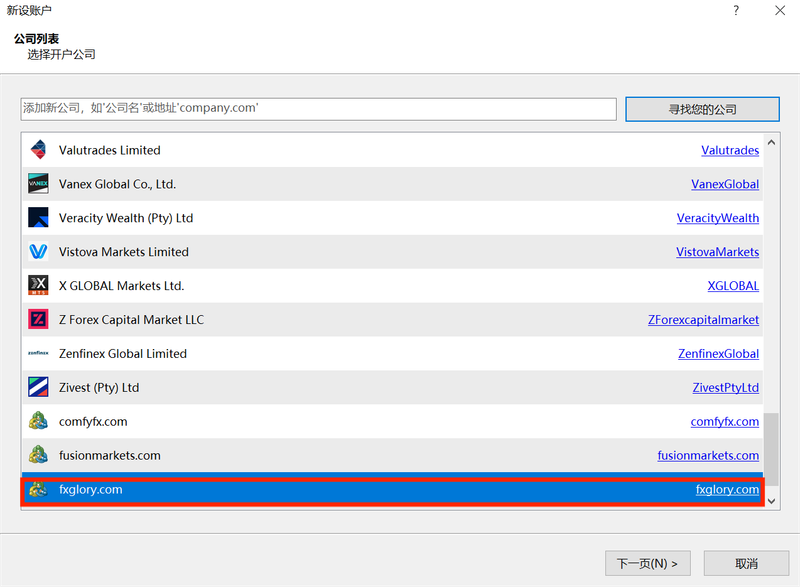This screenshot has width=800, height=587.
Task: Click the question mark help button
Action: tap(736, 10)
